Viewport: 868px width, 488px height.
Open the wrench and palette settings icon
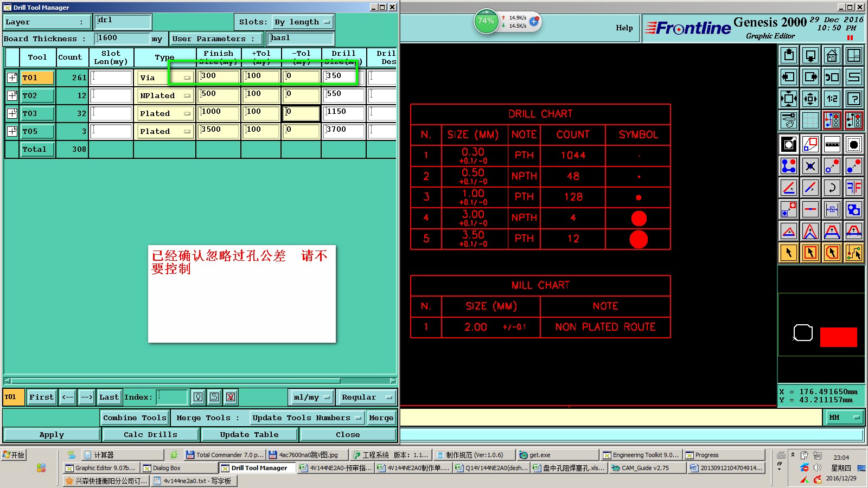tap(789, 120)
